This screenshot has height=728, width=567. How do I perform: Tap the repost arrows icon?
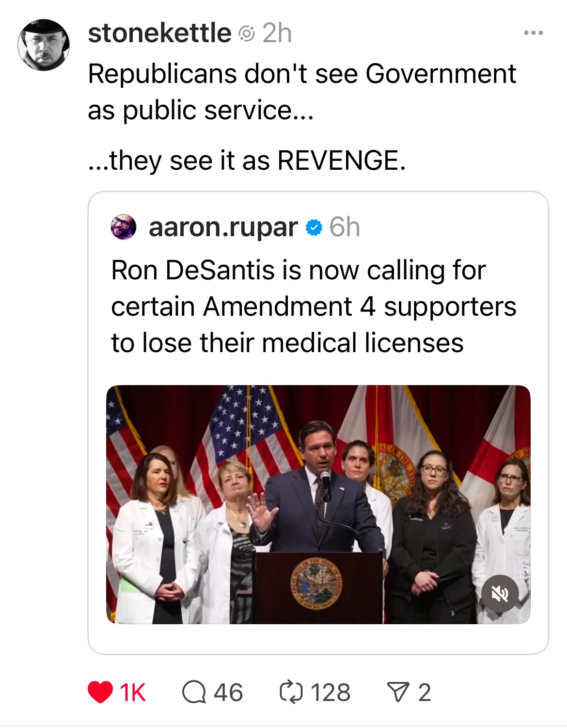click(x=291, y=692)
